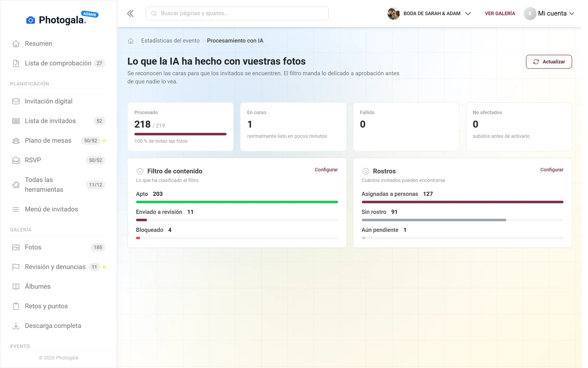Click the Revisión y denuncias flag icon
The image size is (588, 368).
(x=16, y=267)
